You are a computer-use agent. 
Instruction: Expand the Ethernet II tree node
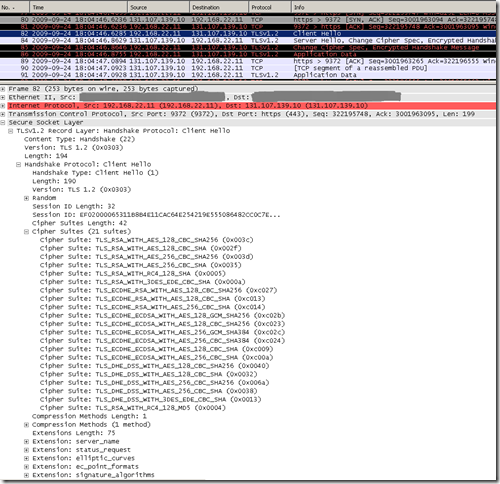(3, 97)
